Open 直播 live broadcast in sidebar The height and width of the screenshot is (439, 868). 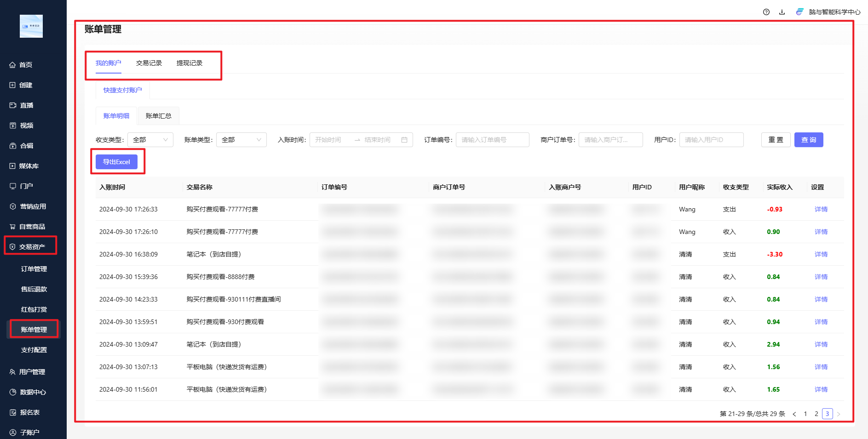point(26,105)
